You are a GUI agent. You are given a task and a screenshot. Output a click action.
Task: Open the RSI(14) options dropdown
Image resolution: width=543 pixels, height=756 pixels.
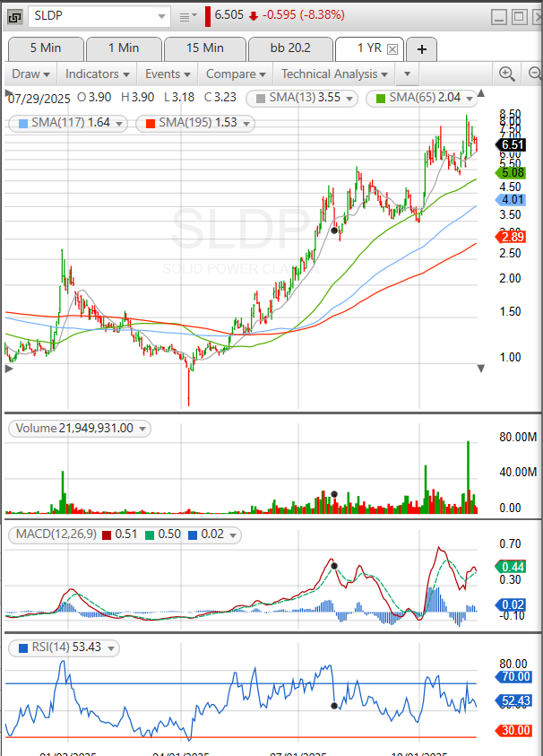pos(111,648)
